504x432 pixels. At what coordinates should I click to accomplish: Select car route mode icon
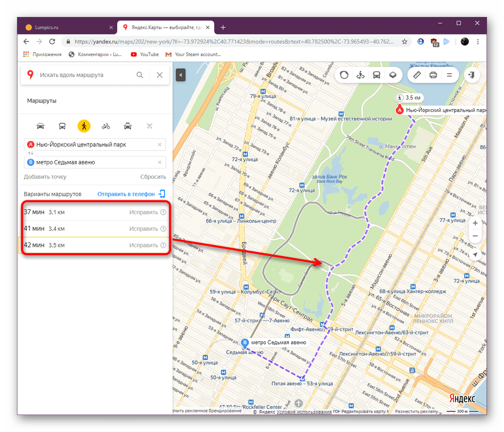point(40,126)
